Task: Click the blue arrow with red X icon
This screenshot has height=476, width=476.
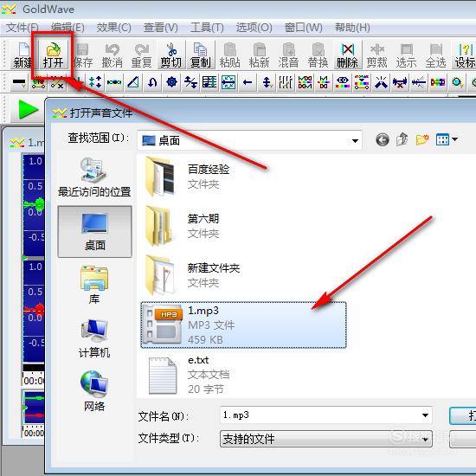Action: (x=400, y=82)
